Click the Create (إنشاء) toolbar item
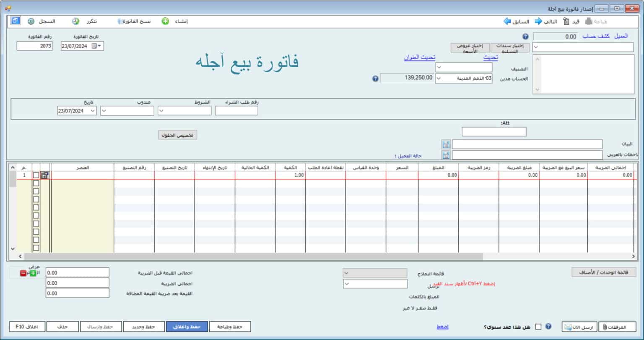 (x=175, y=21)
